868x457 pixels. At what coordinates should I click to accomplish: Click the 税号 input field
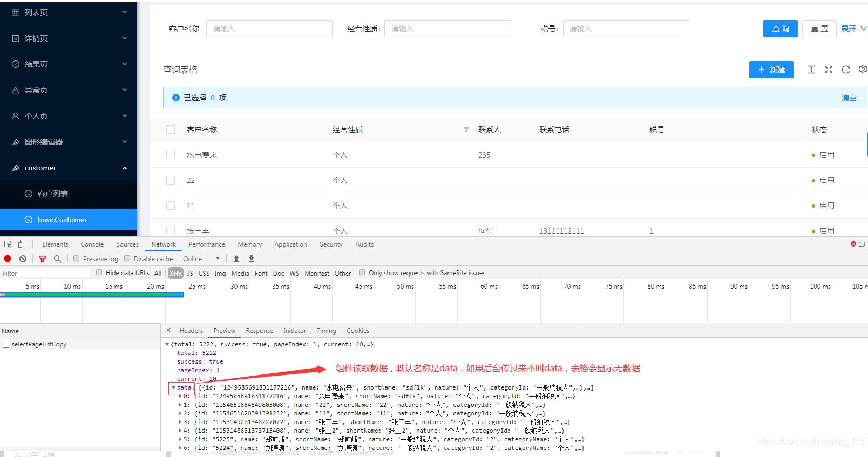[x=626, y=29]
